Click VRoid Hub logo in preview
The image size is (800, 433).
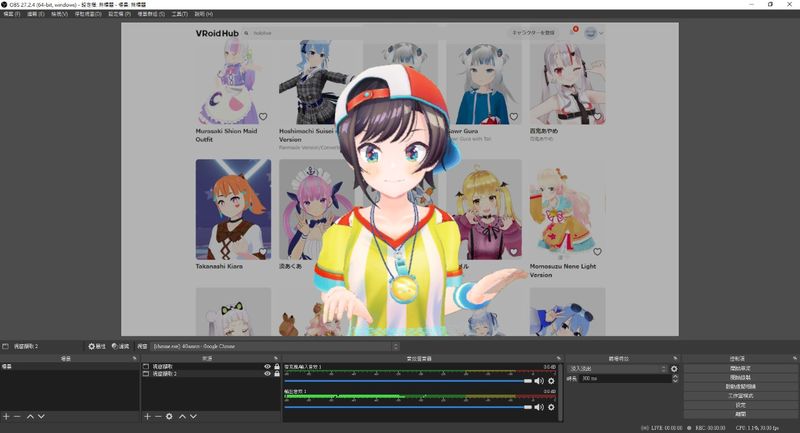[217, 33]
